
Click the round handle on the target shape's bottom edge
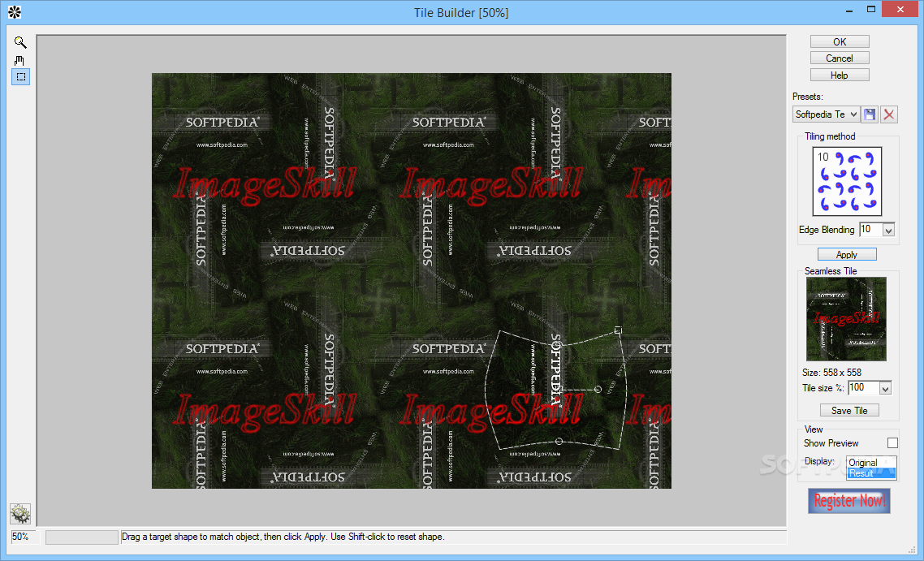(x=559, y=441)
